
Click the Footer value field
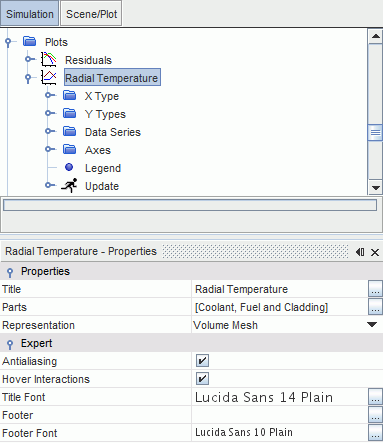280,415
